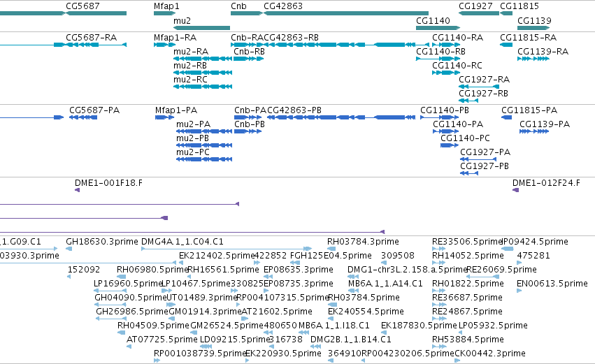Viewport: 595px width, 364px height.
Task: Click the CG5687-PA protein label
Action: [x=94, y=110]
